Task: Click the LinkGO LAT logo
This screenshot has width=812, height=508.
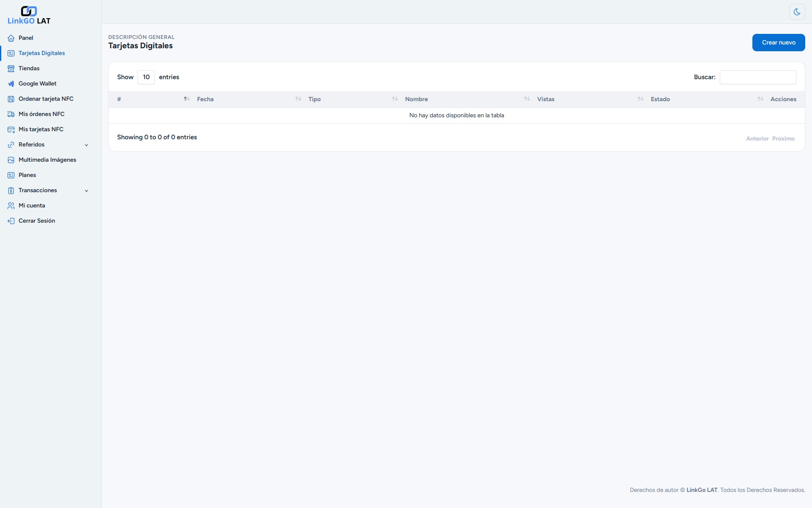Action: [29, 15]
